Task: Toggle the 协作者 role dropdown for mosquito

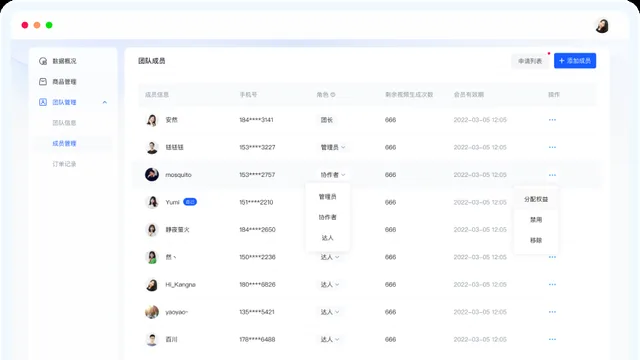Action: (x=333, y=175)
